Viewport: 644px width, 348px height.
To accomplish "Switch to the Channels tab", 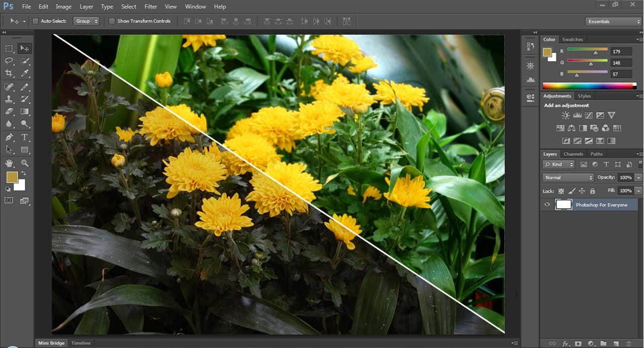I will coord(573,154).
